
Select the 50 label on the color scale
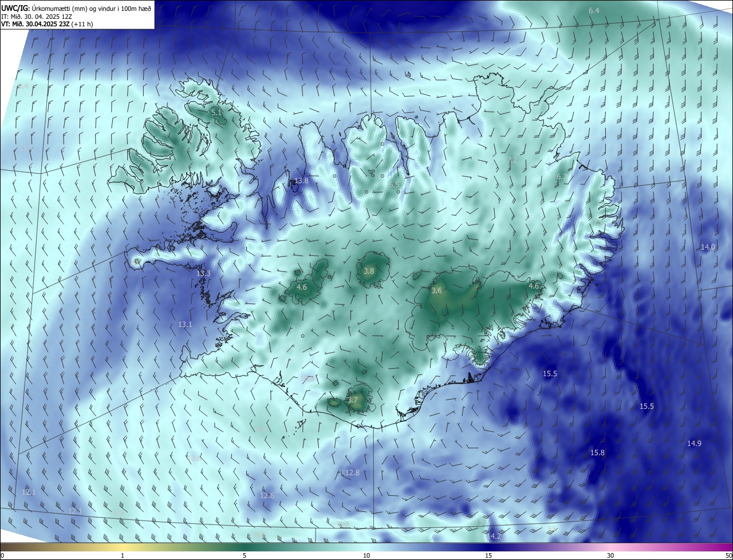(728, 555)
